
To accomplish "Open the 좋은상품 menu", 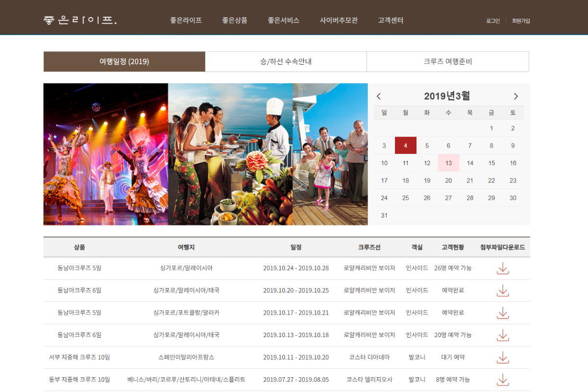I will [x=234, y=21].
